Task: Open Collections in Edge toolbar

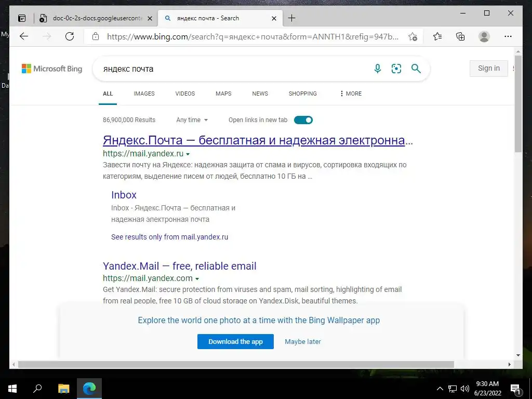Action: pos(460,36)
